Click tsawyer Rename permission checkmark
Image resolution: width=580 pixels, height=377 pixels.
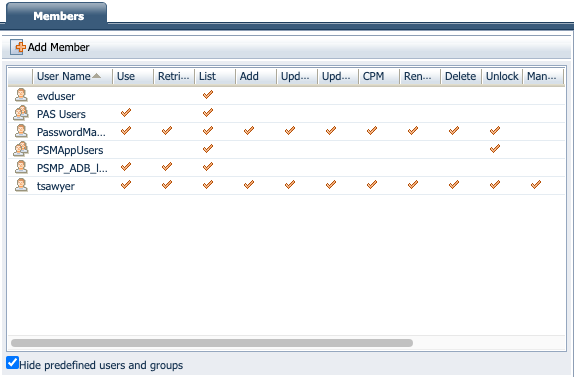click(413, 184)
